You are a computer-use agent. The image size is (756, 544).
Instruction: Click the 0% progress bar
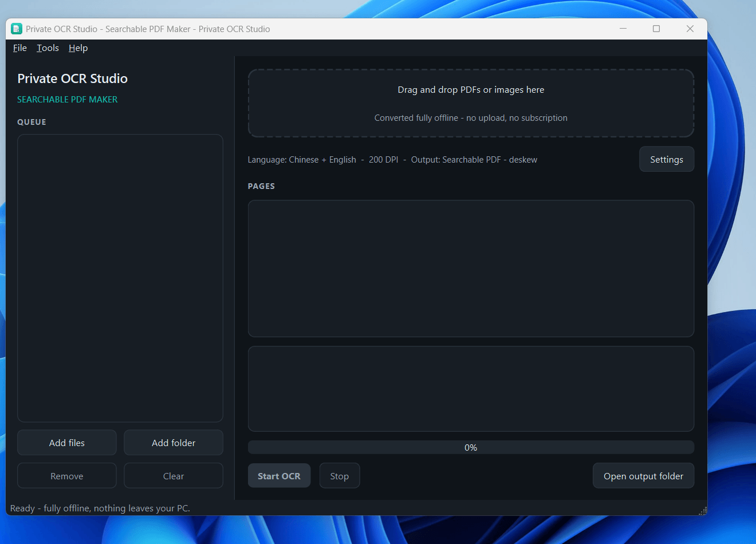tap(471, 447)
